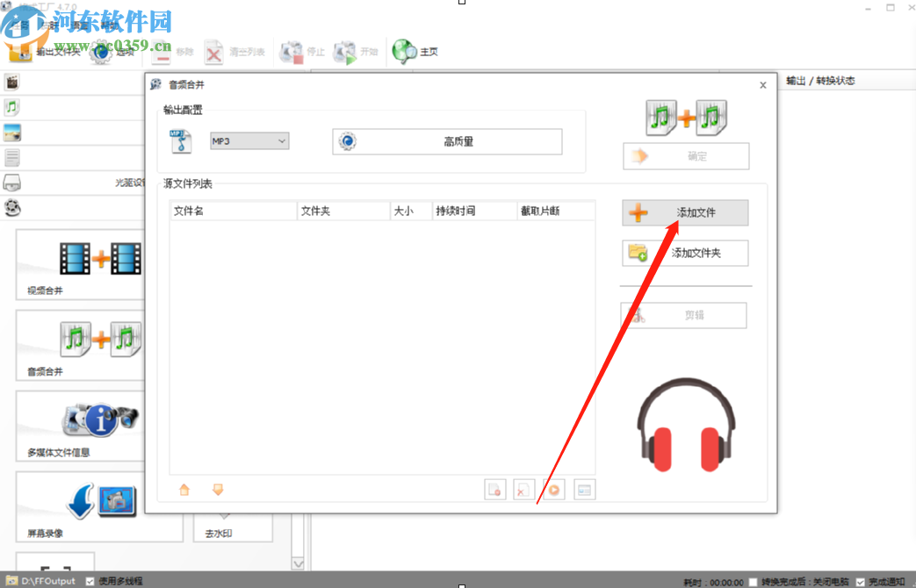Screen dimensions: 916x588
Task: Click the 停止 stop icon in toolbar
Action: coord(290,51)
